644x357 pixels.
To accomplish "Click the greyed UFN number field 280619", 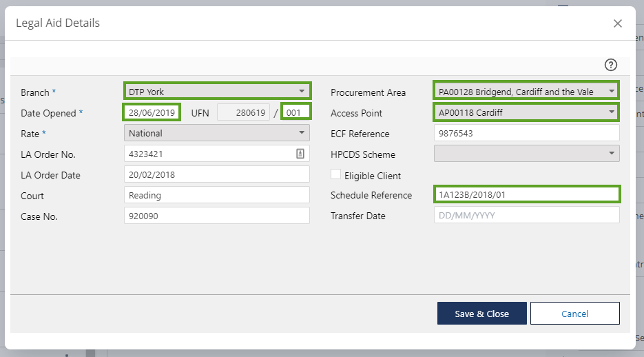I will 243,112.
